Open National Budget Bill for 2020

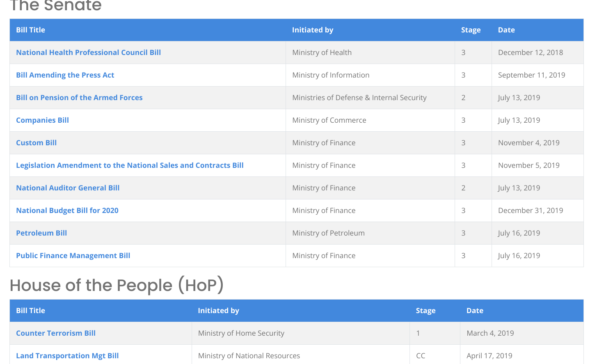point(67,211)
